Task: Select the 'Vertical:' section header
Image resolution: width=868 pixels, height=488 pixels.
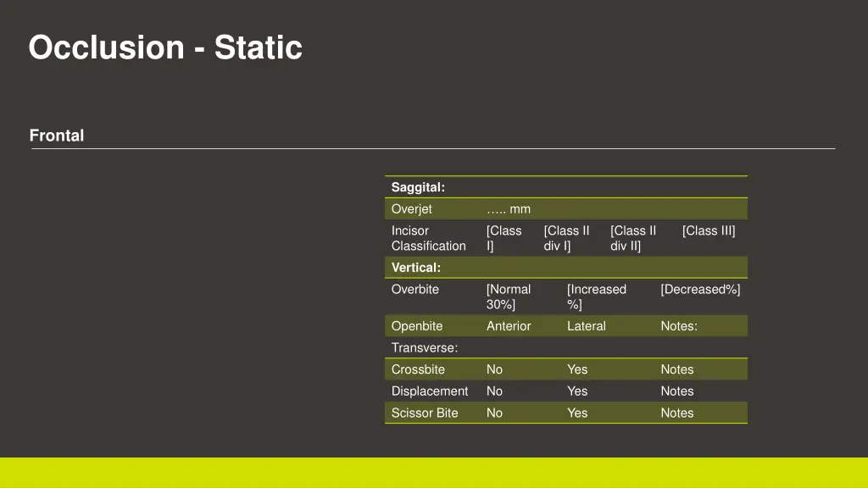Action: 415,267
